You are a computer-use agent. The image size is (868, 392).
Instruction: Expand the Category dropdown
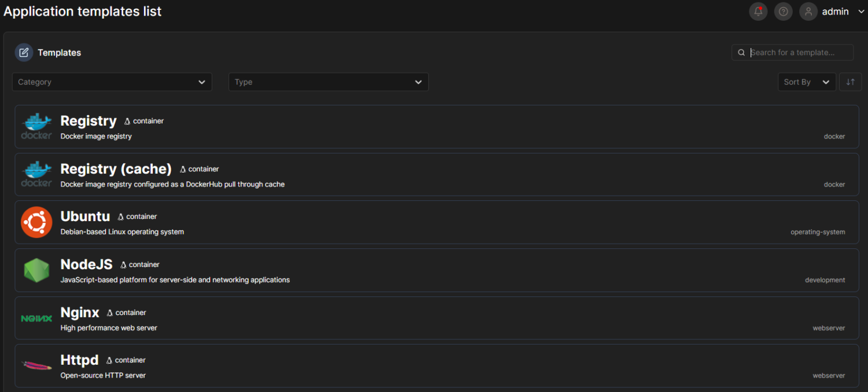(112, 82)
